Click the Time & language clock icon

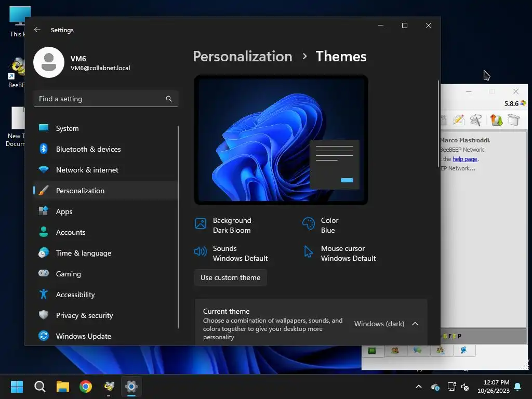pos(44,253)
